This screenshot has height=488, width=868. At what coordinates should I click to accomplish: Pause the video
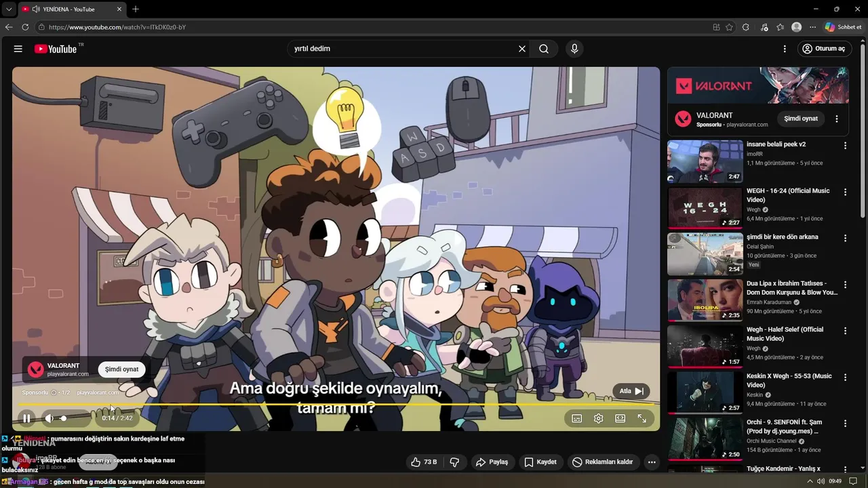click(26, 418)
